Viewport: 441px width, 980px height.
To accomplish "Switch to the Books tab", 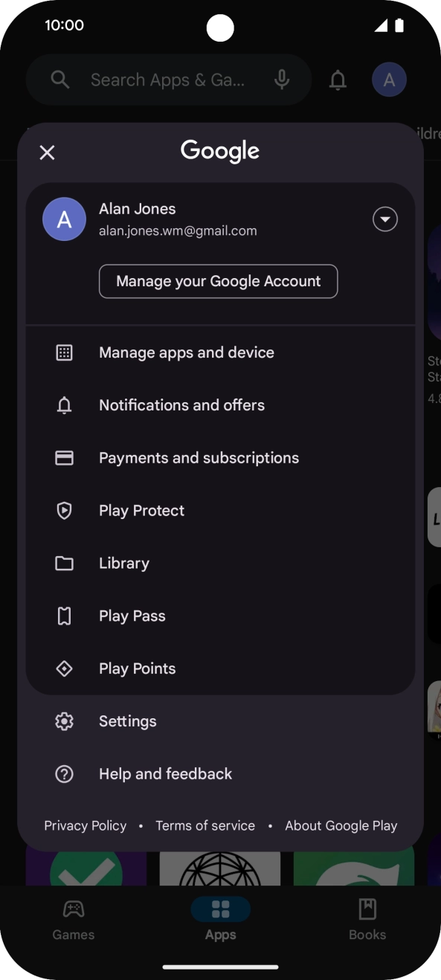I will click(367, 920).
